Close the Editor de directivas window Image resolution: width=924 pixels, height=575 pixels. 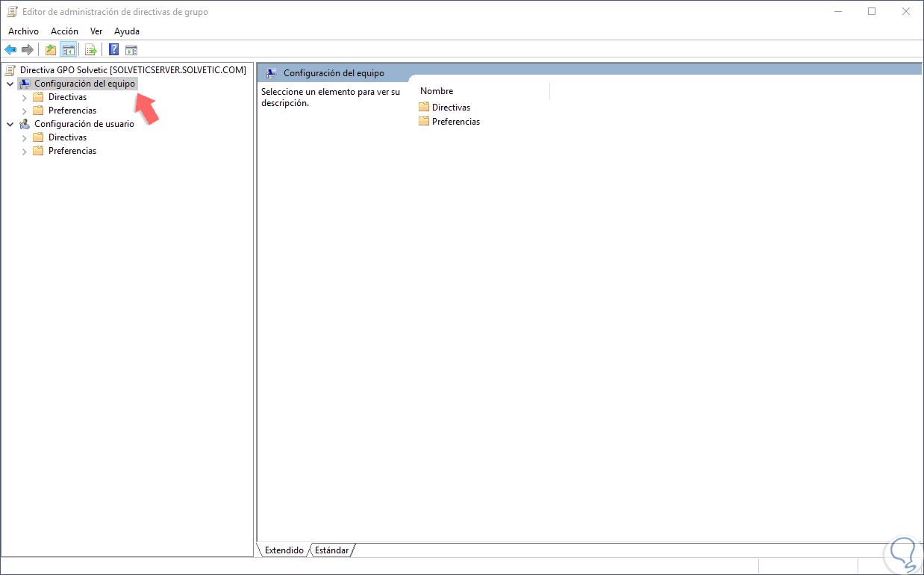pyautogui.click(x=906, y=12)
